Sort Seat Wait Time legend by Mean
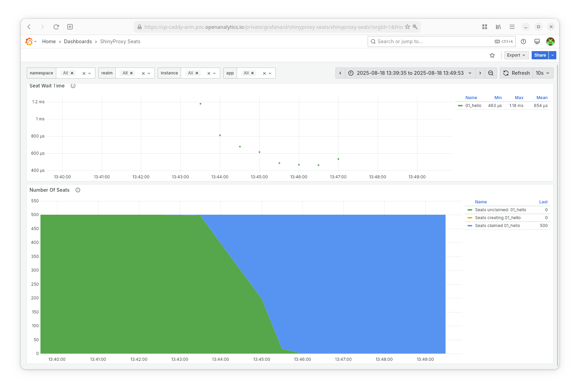Screen dimensions: 580x392 coord(542,98)
